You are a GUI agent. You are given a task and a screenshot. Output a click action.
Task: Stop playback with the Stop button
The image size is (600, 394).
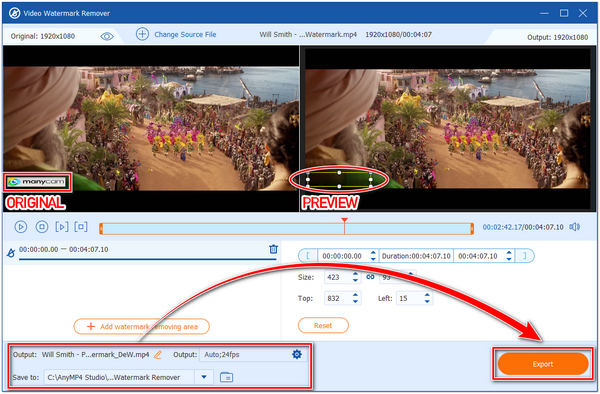point(42,227)
